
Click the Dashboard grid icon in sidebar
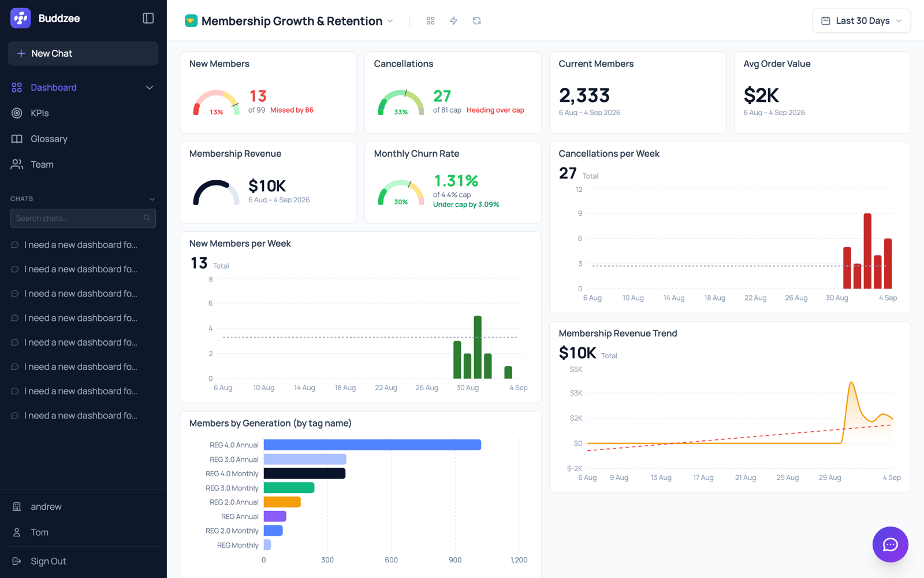17,88
